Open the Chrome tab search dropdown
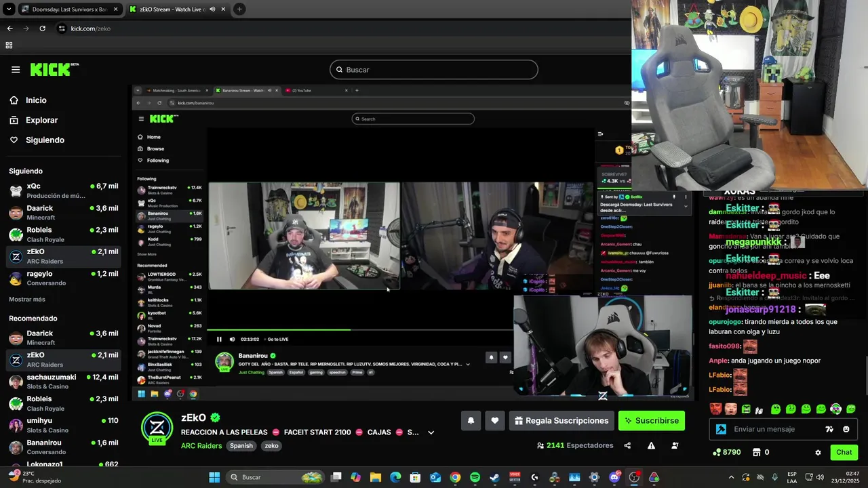 [9, 9]
